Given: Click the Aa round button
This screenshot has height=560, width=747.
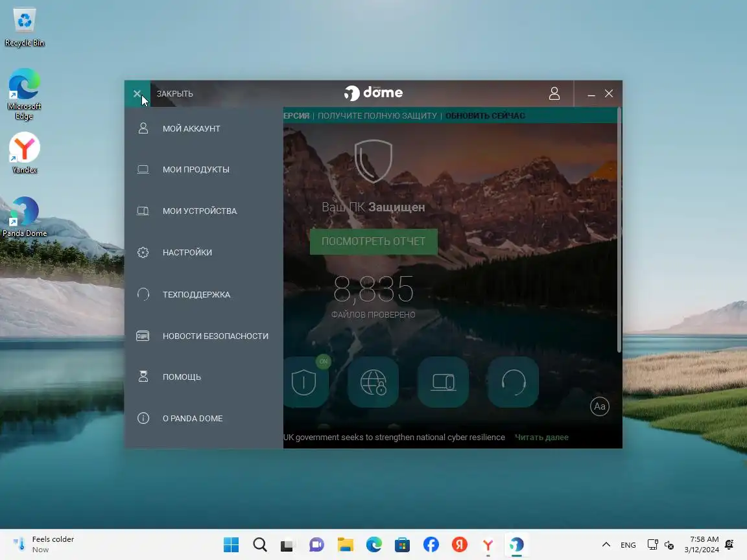Looking at the screenshot, I should [599, 406].
